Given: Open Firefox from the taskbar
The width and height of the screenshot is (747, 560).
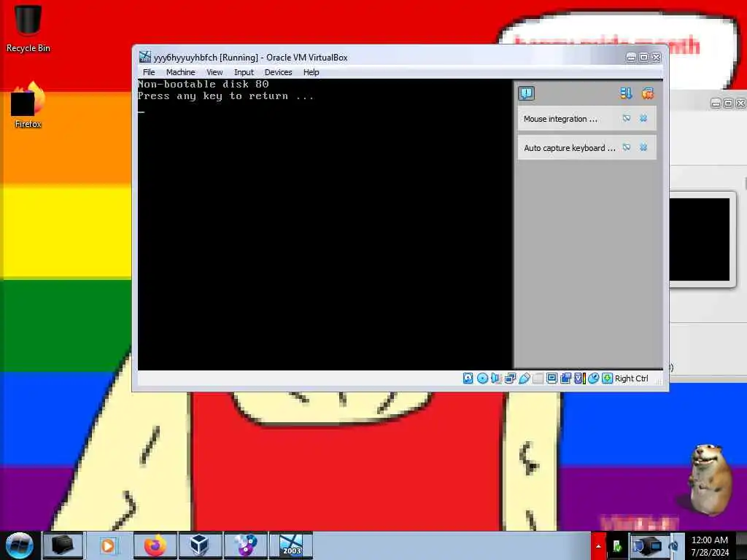Looking at the screenshot, I should click(155, 545).
